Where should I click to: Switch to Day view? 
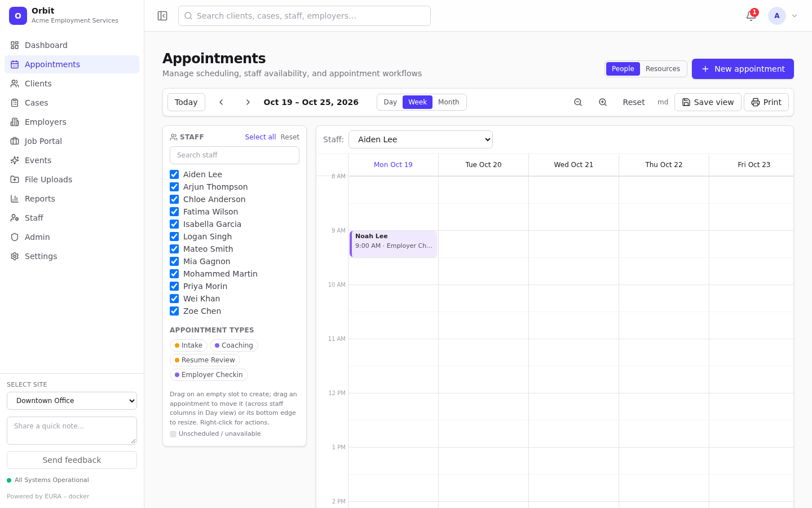[x=390, y=102]
